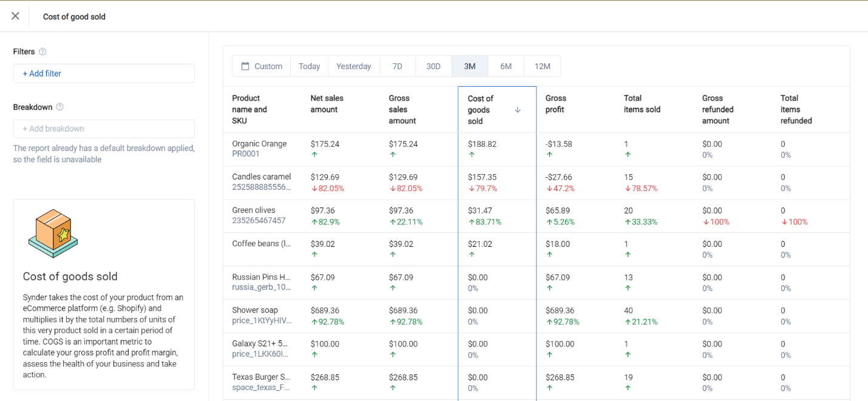Click the sort arrow in Cost of goods sold header
The image size is (868, 401).
tap(517, 110)
